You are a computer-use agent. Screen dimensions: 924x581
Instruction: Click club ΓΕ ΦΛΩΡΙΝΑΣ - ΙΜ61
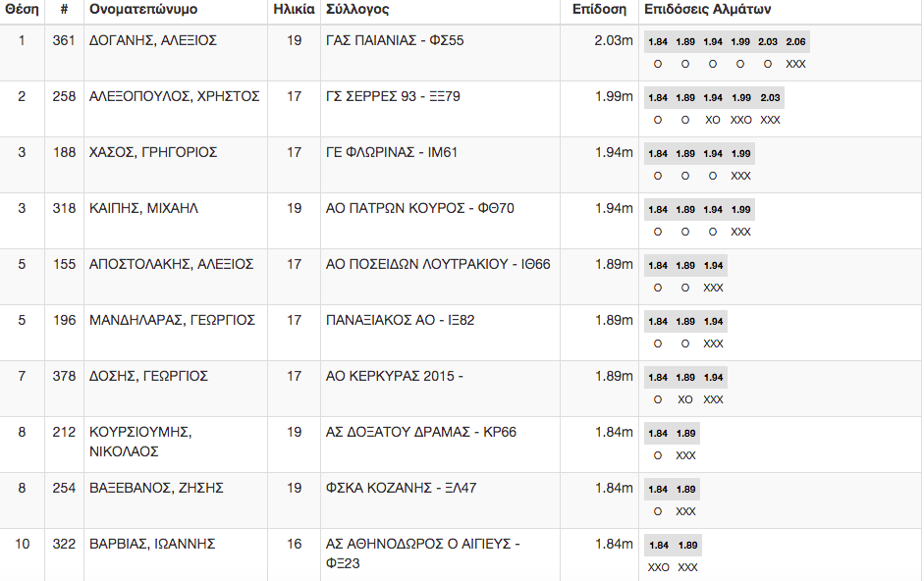click(391, 153)
